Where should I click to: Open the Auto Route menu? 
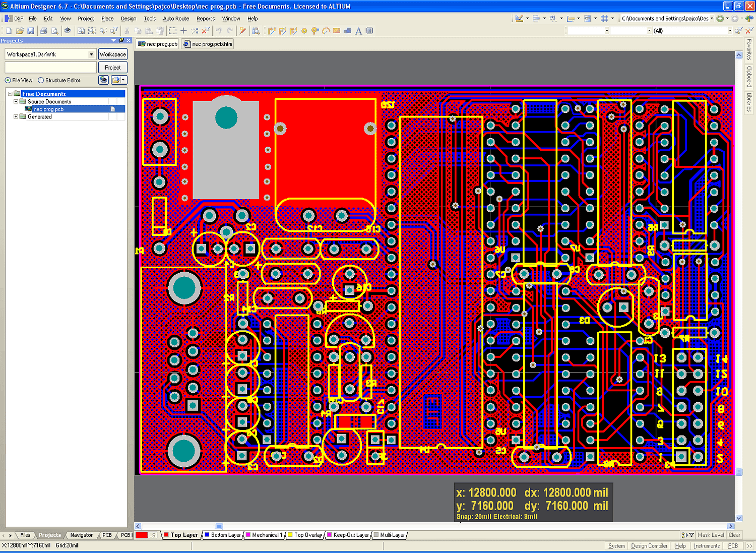(176, 19)
